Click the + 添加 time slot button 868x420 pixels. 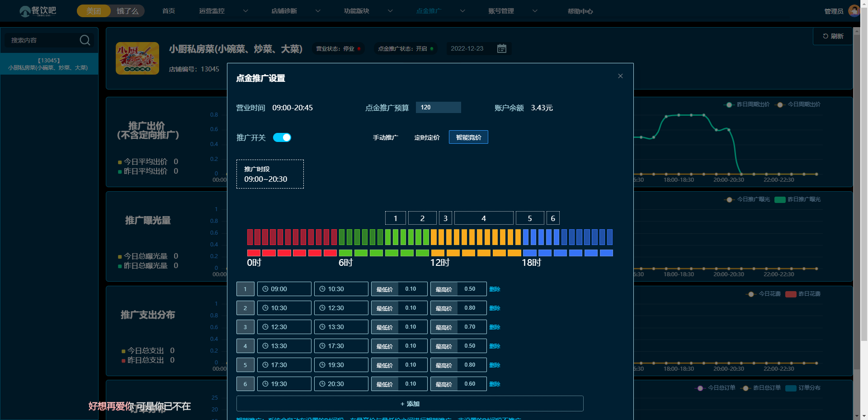point(410,404)
